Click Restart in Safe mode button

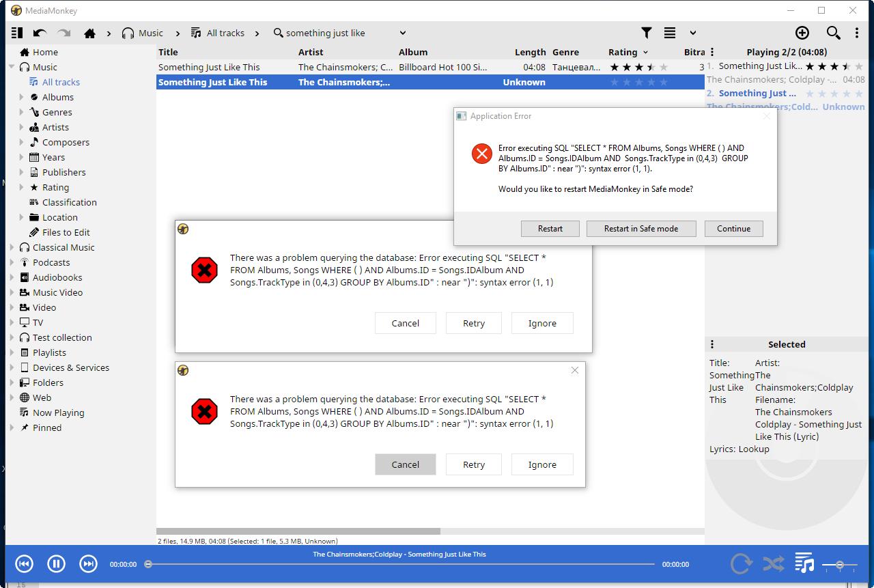tap(640, 229)
